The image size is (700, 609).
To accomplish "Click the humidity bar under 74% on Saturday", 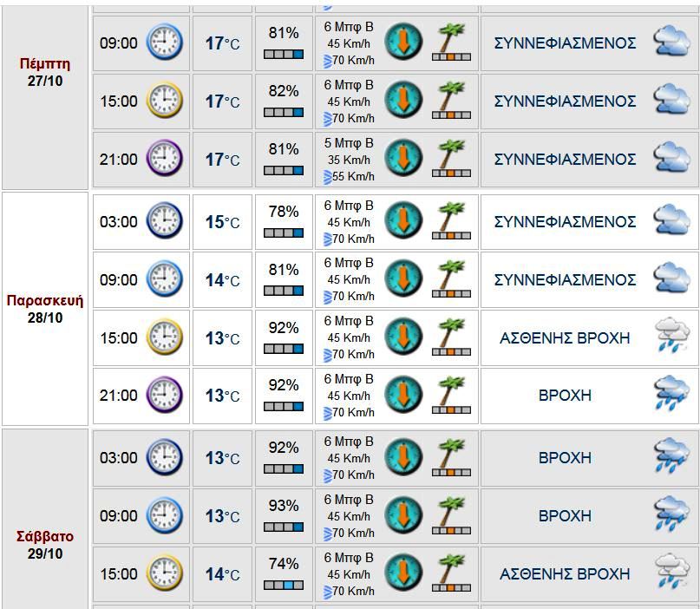I will pyautogui.click(x=284, y=586).
